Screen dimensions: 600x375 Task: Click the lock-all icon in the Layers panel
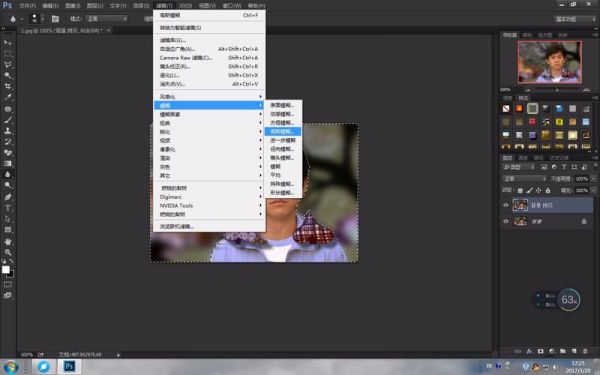(x=548, y=190)
